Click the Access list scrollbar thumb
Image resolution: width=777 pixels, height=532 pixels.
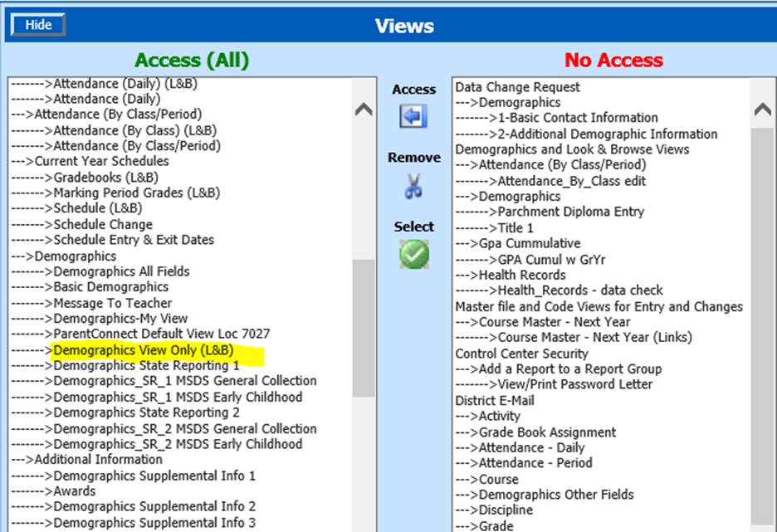[x=363, y=328]
